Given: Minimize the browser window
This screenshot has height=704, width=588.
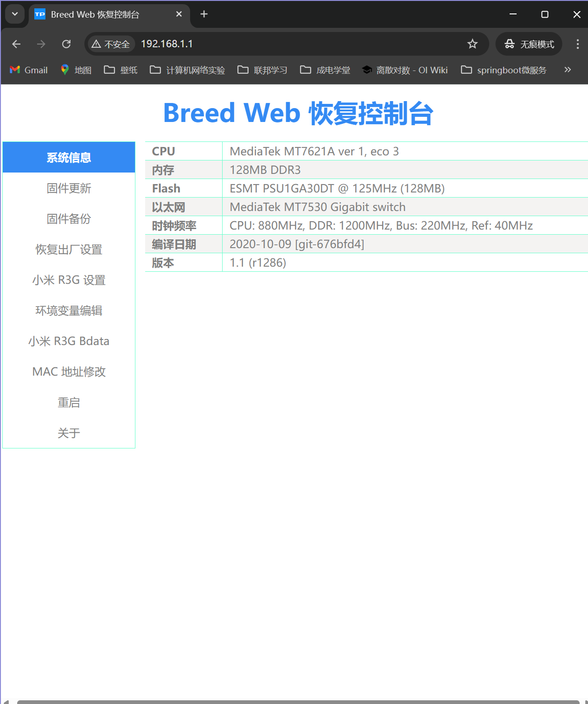Looking at the screenshot, I should pos(513,14).
